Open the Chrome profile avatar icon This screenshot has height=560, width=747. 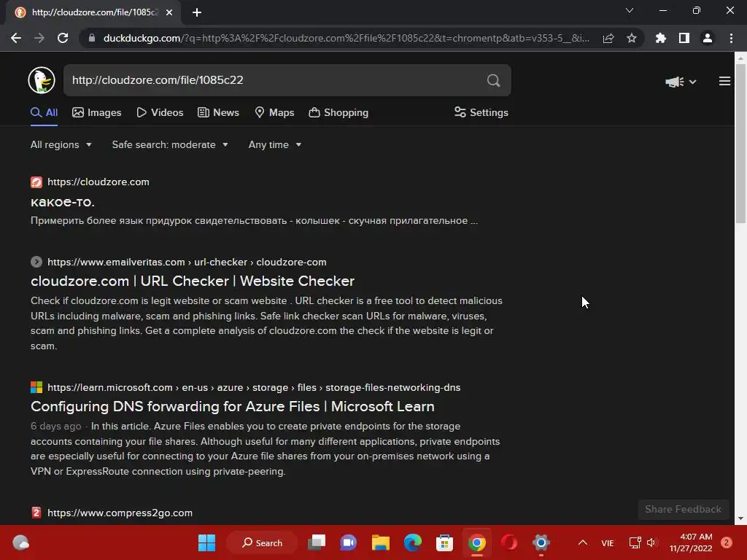[x=708, y=38]
